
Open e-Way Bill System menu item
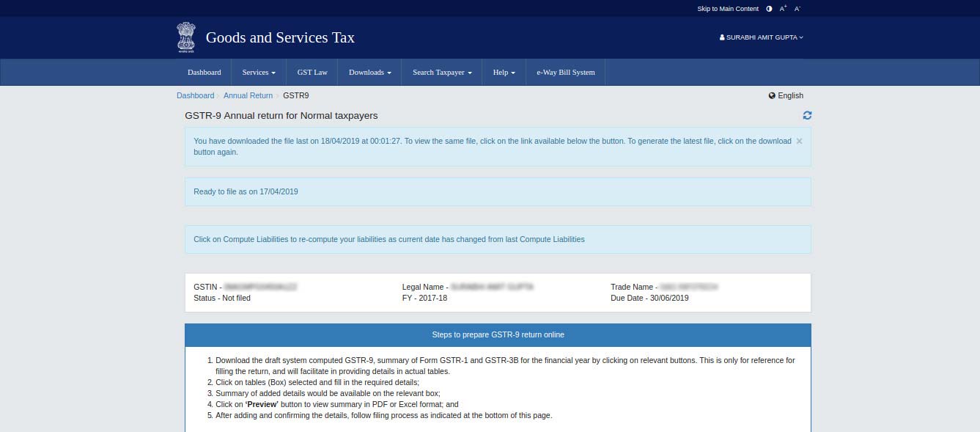565,73
